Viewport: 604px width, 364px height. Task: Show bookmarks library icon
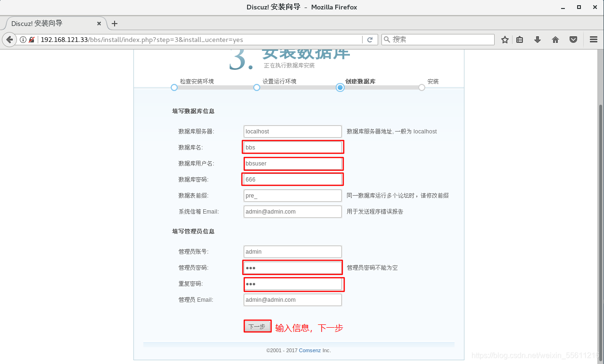520,40
